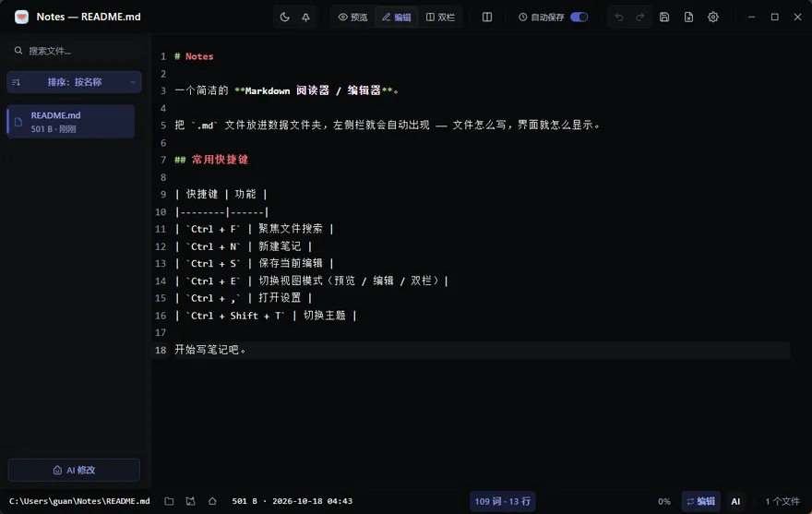The image size is (812, 514).
Task: Place cursor on the # Notes heading line
Action: [x=194, y=56]
